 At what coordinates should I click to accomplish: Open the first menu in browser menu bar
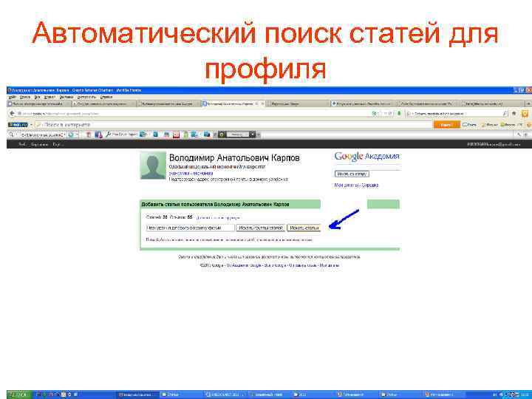pos(13,97)
